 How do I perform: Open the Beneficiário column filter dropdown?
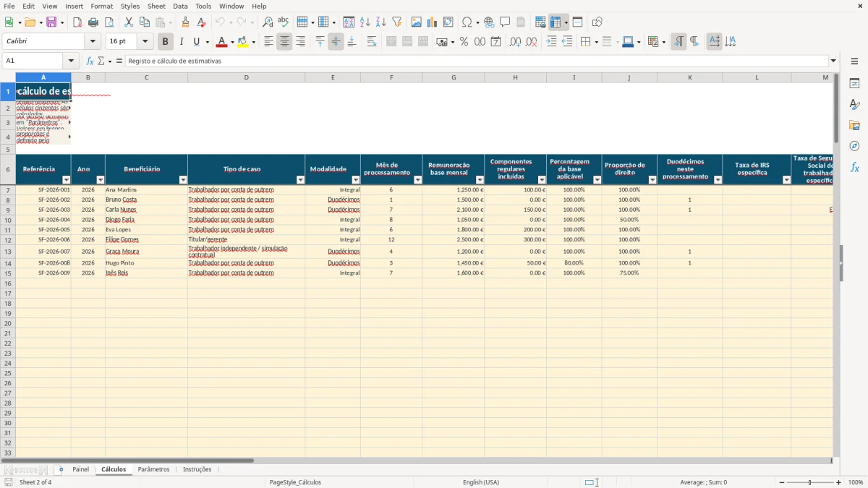(183, 180)
